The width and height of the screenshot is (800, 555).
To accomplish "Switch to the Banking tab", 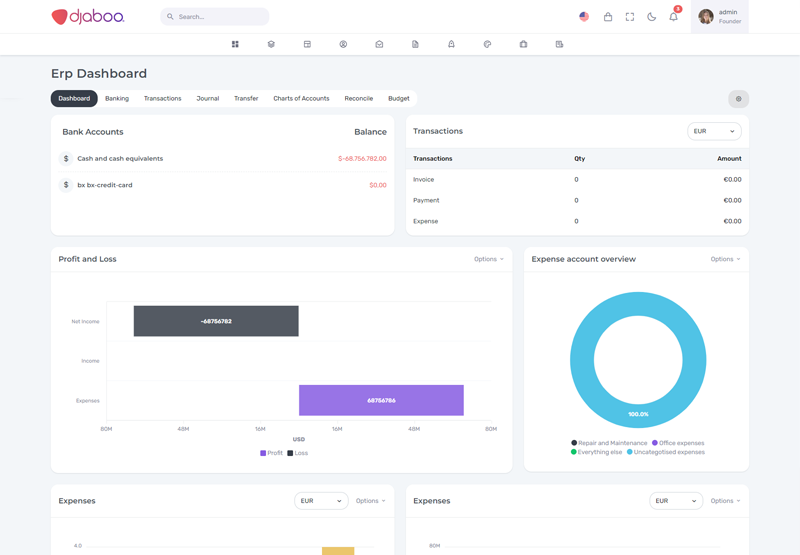I will point(117,99).
